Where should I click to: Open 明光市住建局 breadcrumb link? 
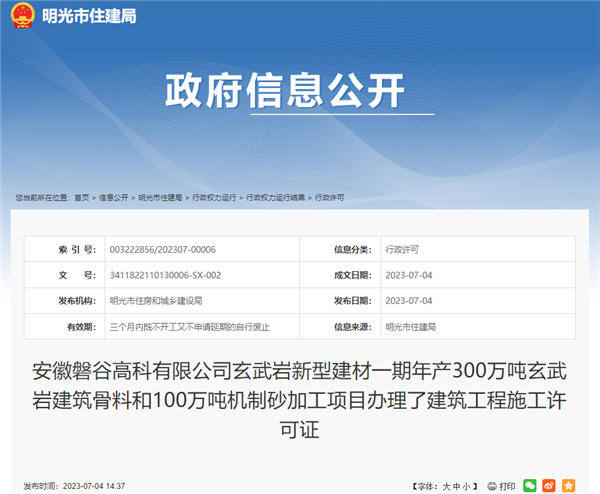[x=160, y=198]
